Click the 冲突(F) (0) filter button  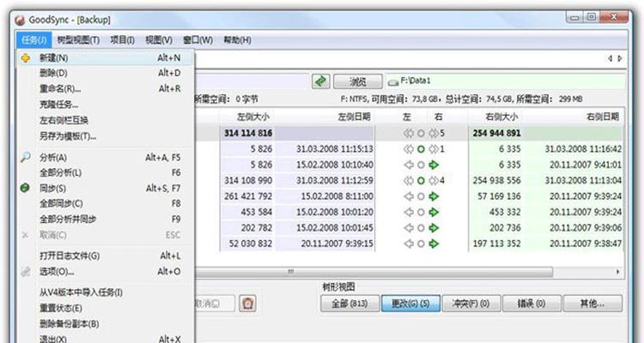[471, 304]
